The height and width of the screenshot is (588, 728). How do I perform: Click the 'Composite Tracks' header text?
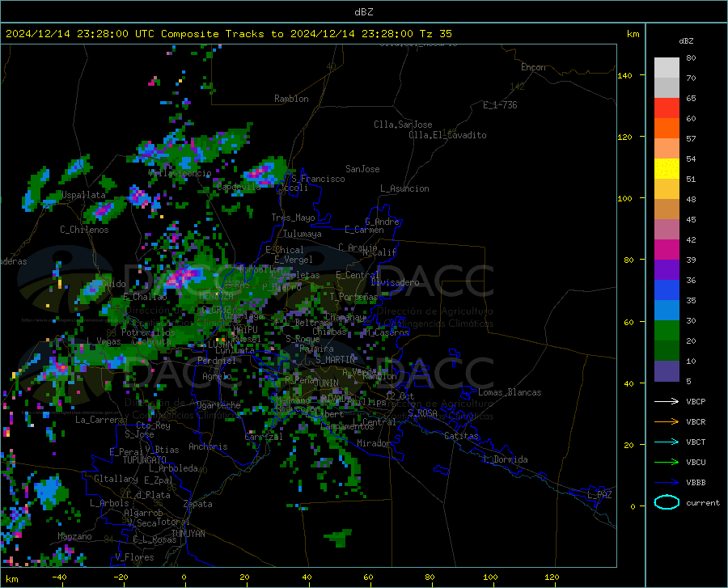point(215,34)
